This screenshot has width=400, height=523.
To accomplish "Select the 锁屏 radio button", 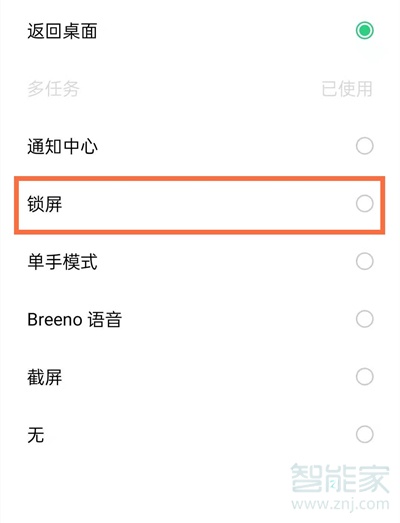I will 364,204.
